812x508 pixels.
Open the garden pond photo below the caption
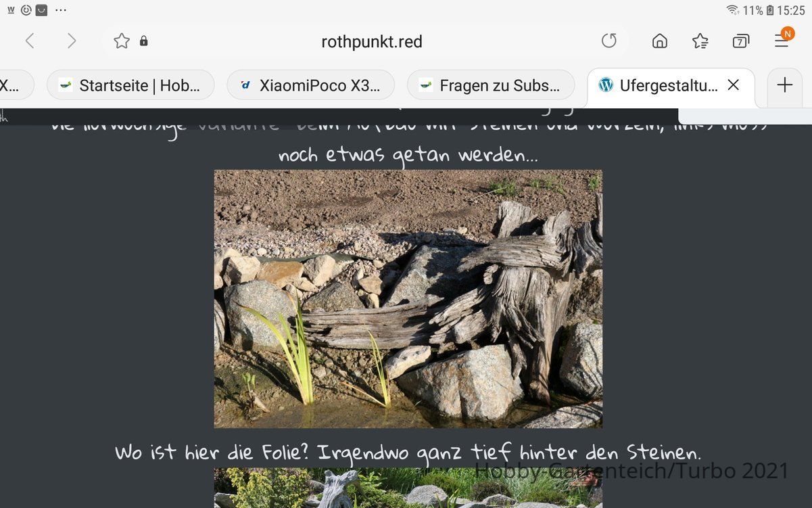[x=408, y=488]
